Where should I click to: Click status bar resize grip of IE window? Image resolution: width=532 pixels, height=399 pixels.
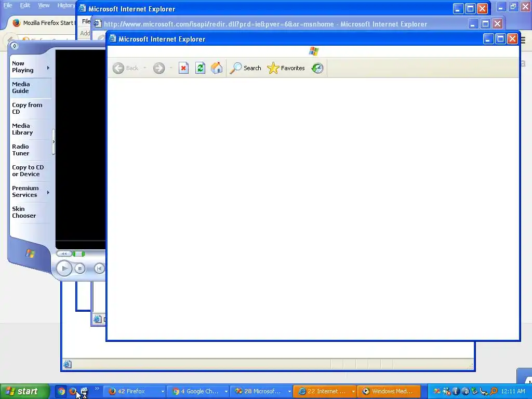pyautogui.click(x=470, y=366)
